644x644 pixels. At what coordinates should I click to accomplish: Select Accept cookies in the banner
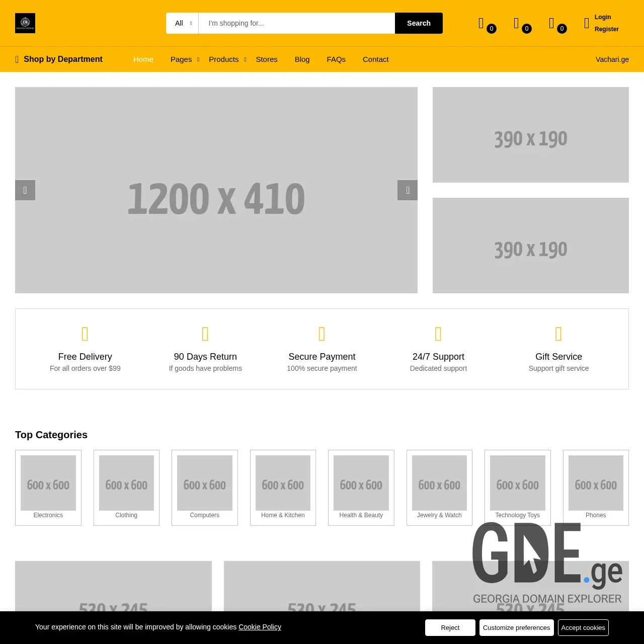583,627
